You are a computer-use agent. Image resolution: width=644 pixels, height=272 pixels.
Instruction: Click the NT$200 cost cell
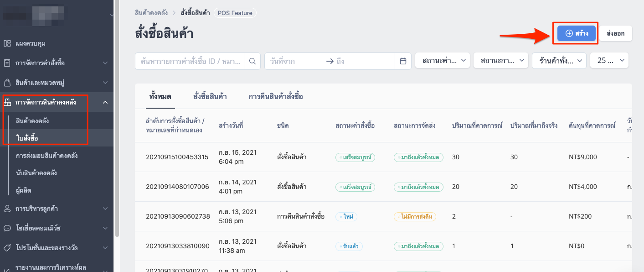tap(580, 216)
